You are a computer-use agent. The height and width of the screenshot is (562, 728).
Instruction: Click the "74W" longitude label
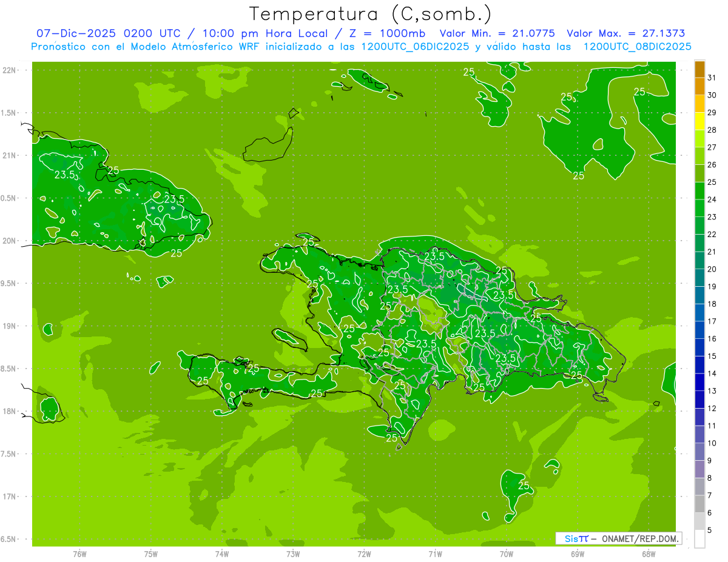[221, 554]
